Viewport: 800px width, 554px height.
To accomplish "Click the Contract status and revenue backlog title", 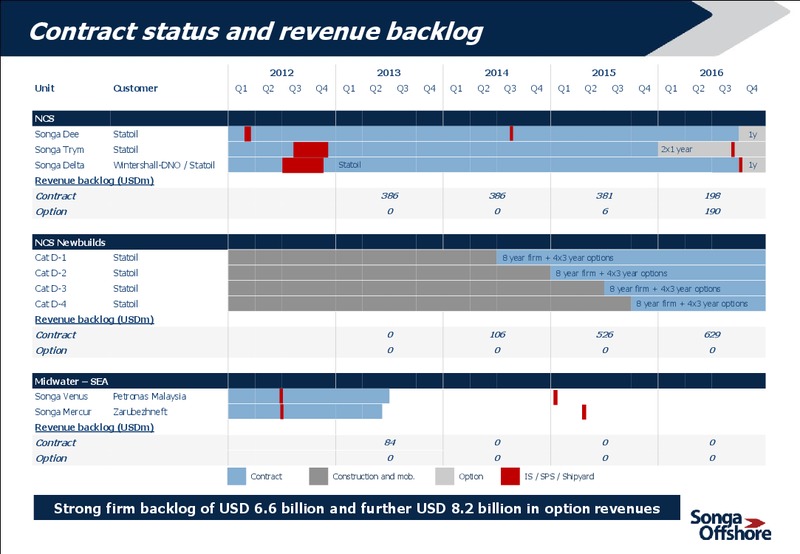I will pyautogui.click(x=256, y=32).
